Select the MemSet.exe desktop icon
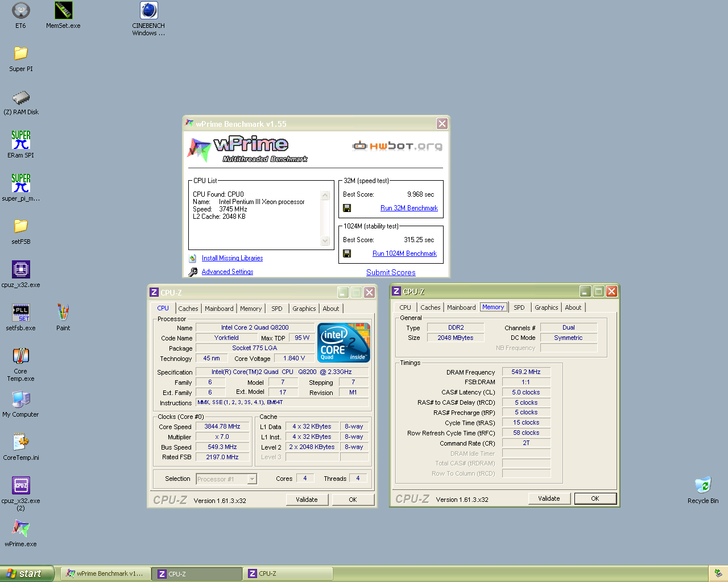Image resolution: width=728 pixels, height=582 pixels. 63,15
